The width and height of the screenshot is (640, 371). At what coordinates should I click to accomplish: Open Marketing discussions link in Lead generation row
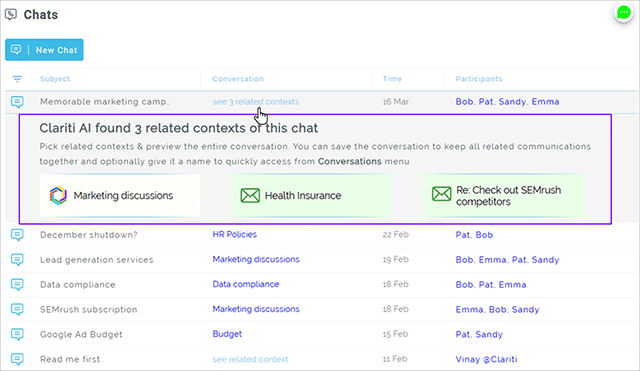(256, 259)
